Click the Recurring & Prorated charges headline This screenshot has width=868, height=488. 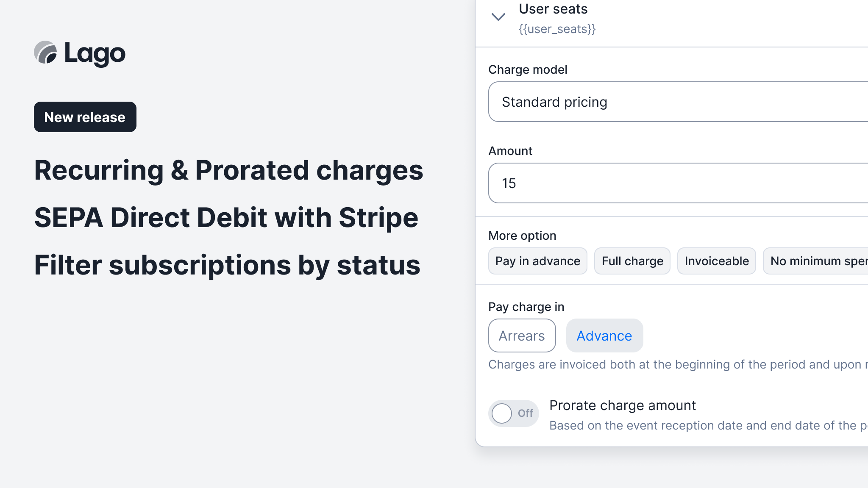tap(228, 170)
